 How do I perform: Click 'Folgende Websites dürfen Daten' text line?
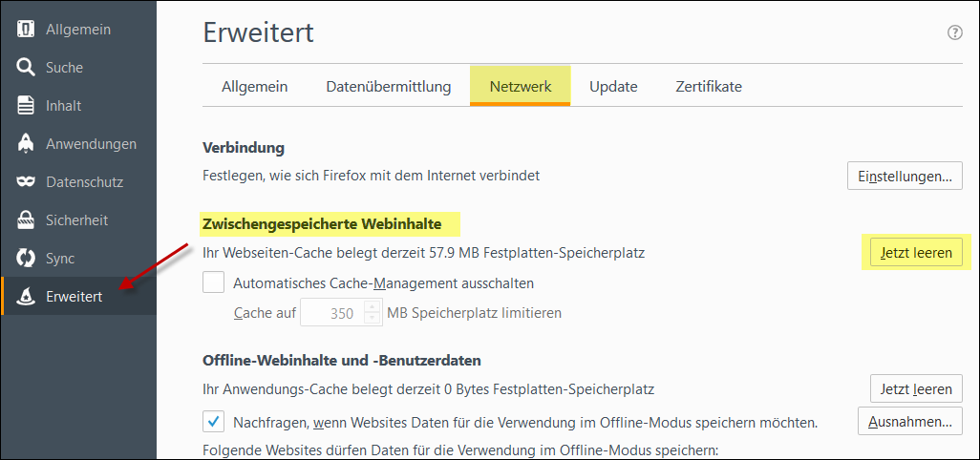461,450
